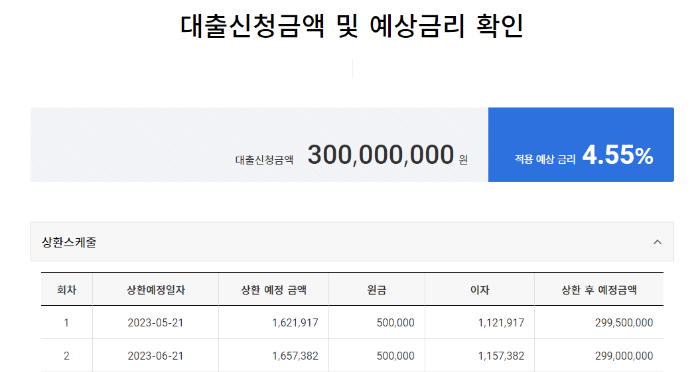Click the page title 대출신청금액 및 예상금리 확인

(352, 26)
